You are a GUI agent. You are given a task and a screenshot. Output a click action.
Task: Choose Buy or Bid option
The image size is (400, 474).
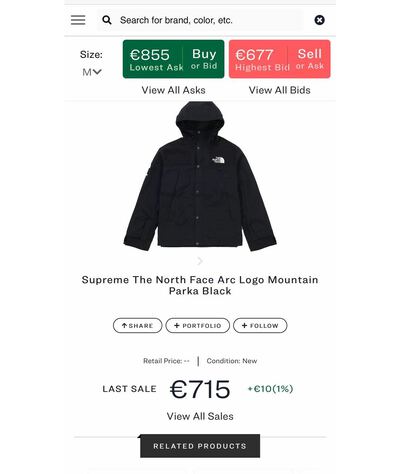coord(204,59)
